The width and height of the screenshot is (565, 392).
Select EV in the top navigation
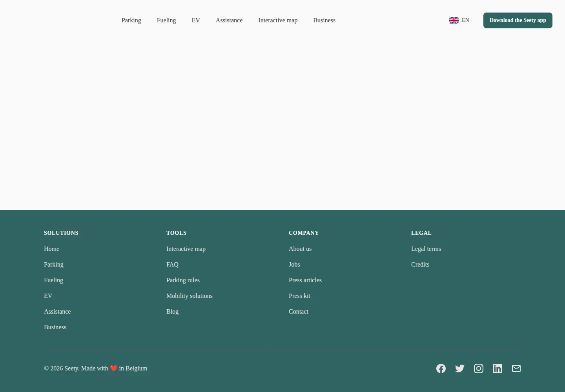click(x=196, y=20)
